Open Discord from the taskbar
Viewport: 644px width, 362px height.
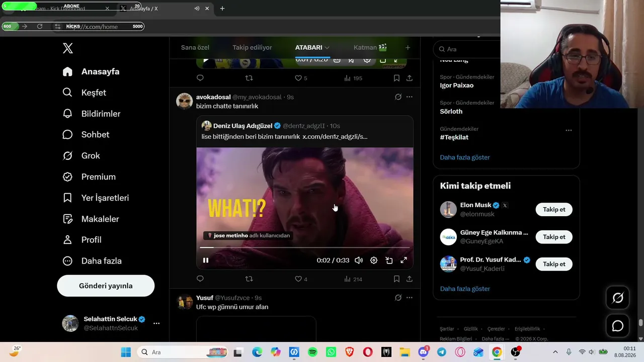click(423, 352)
